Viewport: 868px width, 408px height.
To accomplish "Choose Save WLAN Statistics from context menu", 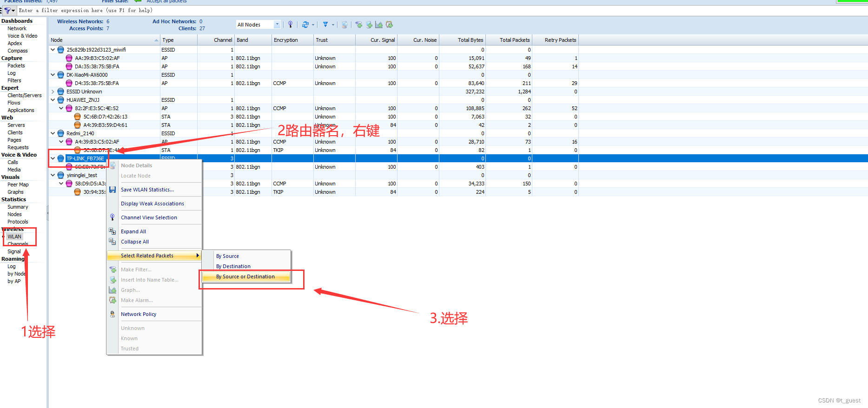I will point(154,190).
